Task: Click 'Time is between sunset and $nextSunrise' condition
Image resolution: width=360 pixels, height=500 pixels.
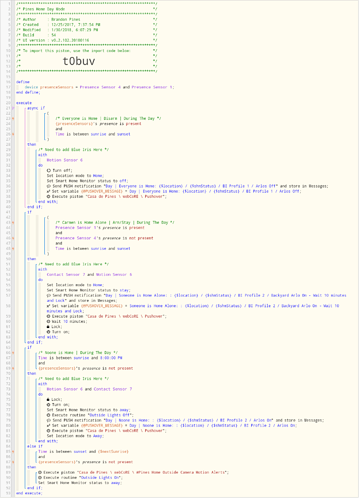Action: pyautogui.click(x=83, y=451)
